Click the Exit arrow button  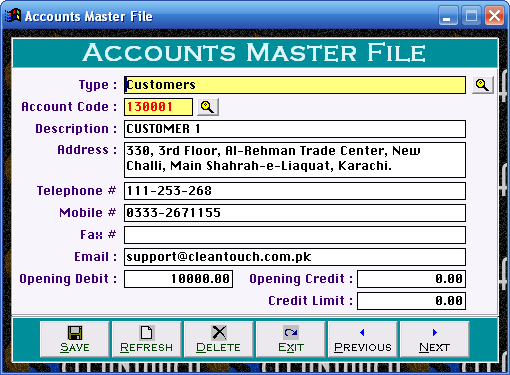[x=291, y=339]
